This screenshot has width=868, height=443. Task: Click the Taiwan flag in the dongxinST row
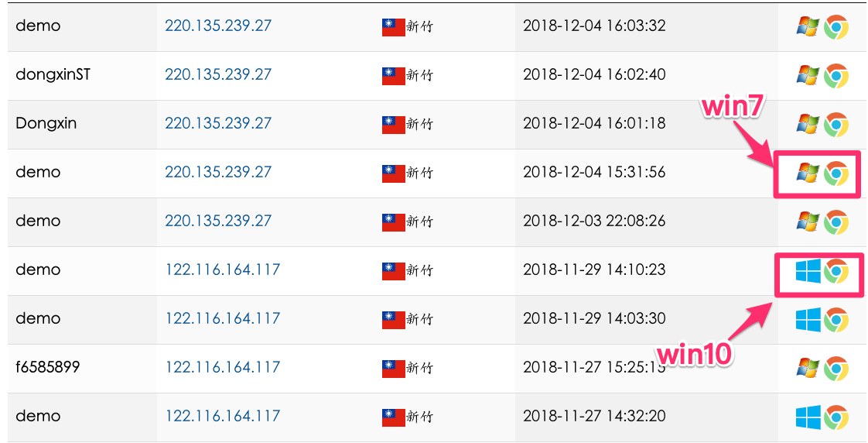click(394, 75)
